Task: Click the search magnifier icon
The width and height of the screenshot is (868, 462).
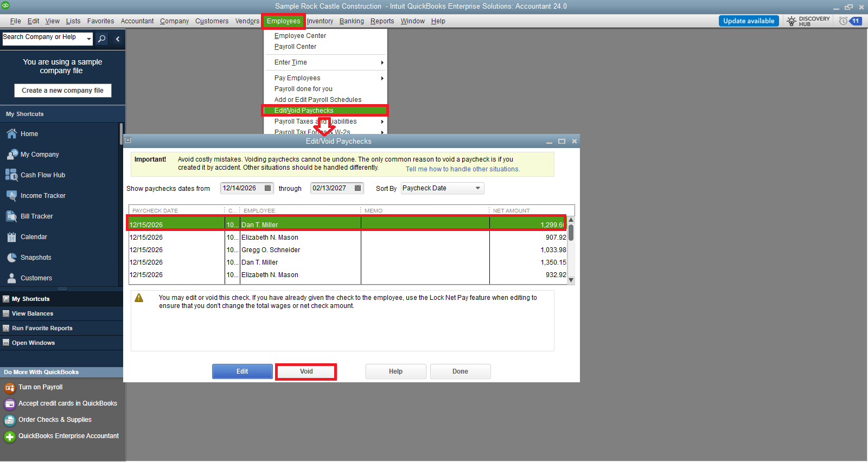Action: (x=101, y=39)
